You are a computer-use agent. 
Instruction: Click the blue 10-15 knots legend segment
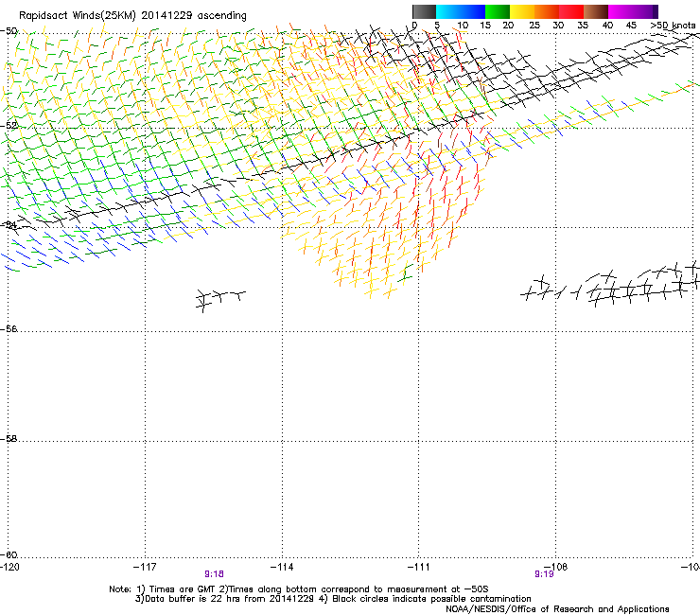tap(473, 11)
